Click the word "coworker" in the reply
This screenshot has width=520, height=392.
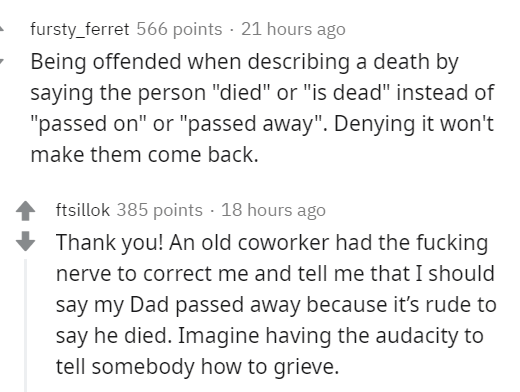283,242
